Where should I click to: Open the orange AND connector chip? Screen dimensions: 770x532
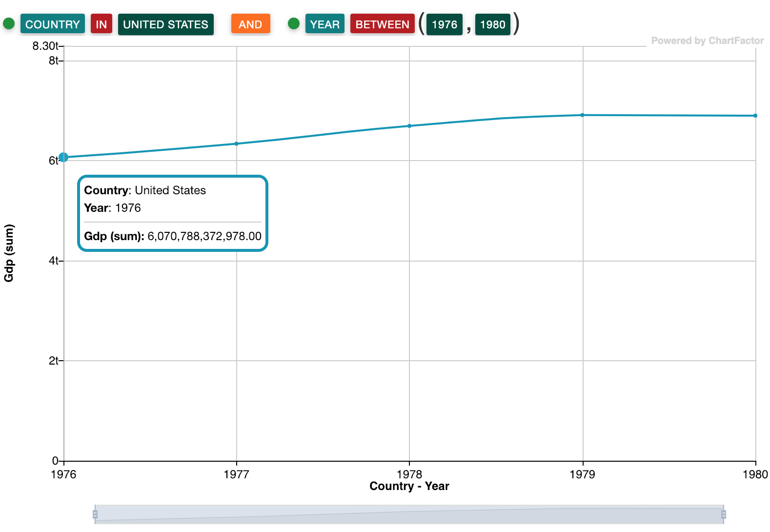pyautogui.click(x=250, y=24)
